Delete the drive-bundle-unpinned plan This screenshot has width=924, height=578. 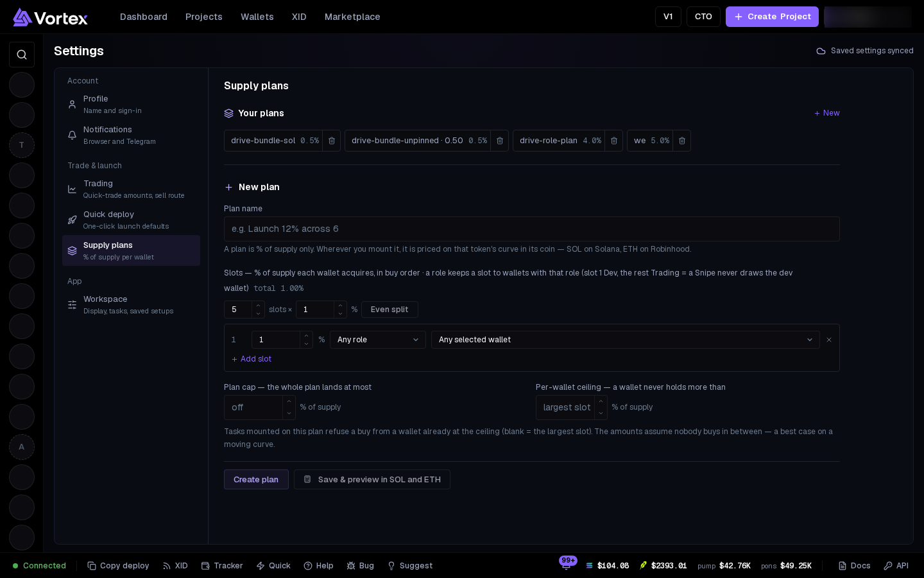click(500, 141)
